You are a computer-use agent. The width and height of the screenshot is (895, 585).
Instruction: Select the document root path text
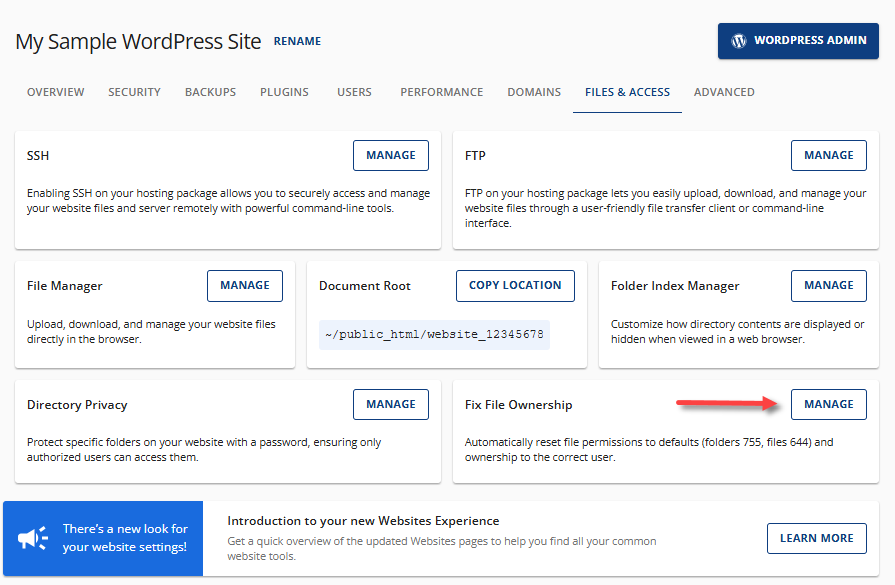coord(434,334)
